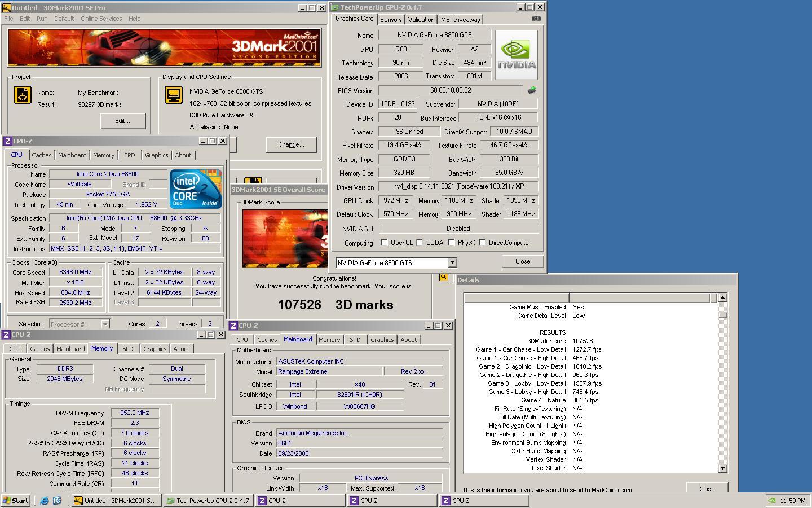The width and height of the screenshot is (812, 508).
Task: Open About tab in the Memory CPU-Z window
Action: point(182,349)
